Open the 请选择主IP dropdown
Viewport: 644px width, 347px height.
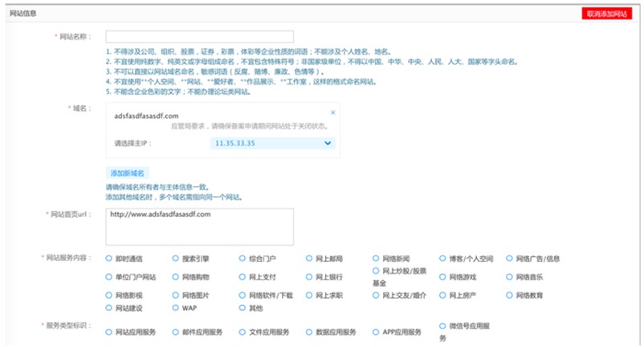coord(272,143)
